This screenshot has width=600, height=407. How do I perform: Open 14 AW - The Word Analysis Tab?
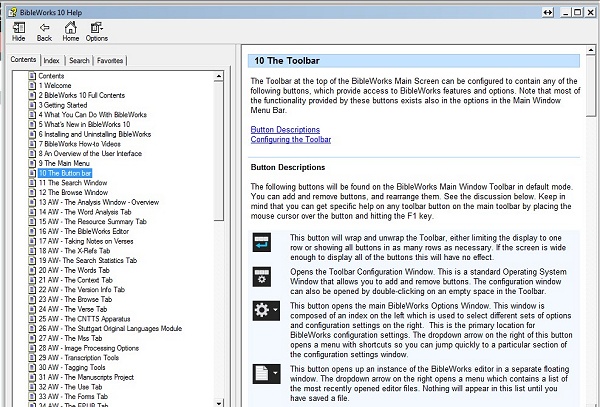click(85, 212)
